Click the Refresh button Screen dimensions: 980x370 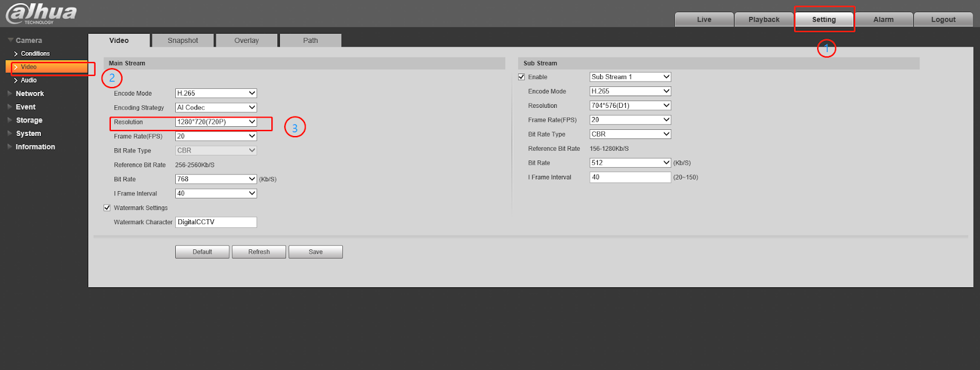[258, 252]
